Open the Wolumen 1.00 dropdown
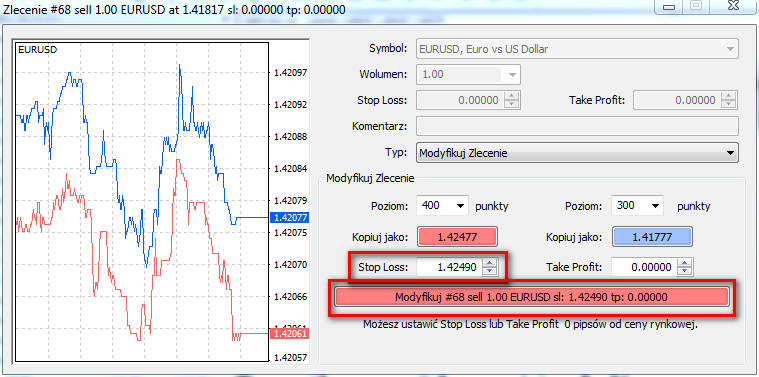 468,75
